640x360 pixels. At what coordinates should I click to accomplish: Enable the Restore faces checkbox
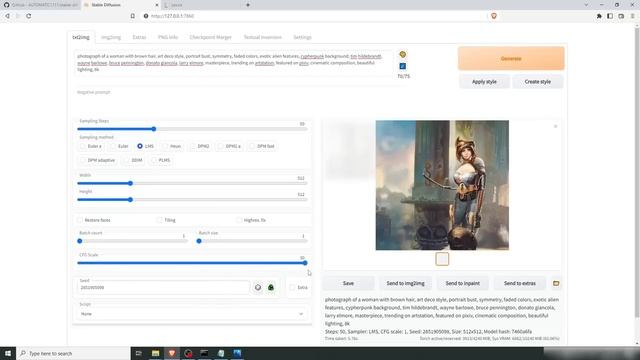click(x=80, y=220)
